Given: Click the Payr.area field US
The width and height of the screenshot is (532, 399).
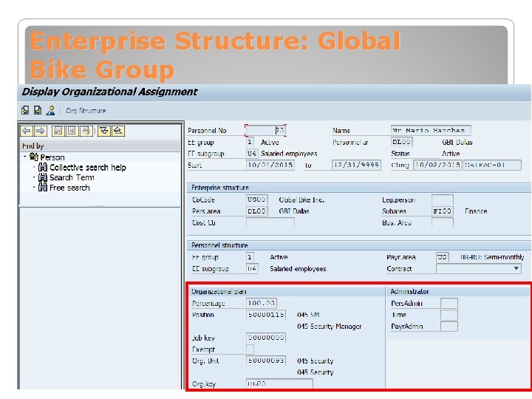Looking at the screenshot, I should coord(443,257).
